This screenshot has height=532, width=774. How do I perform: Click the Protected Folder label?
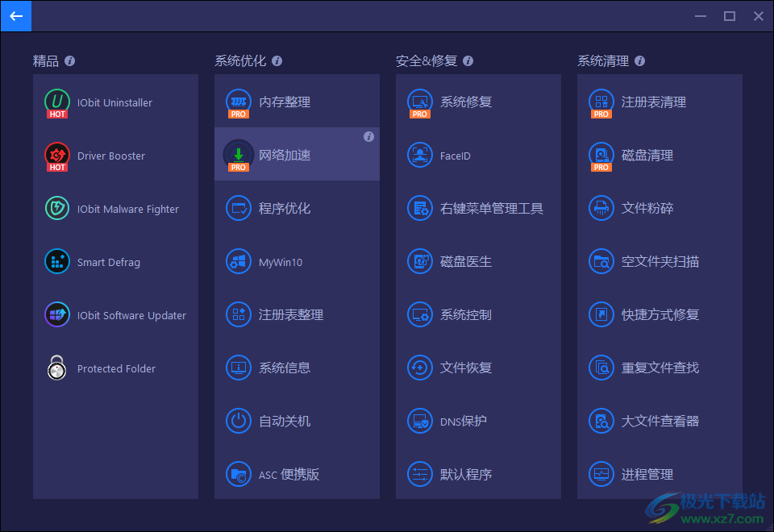[x=116, y=368]
